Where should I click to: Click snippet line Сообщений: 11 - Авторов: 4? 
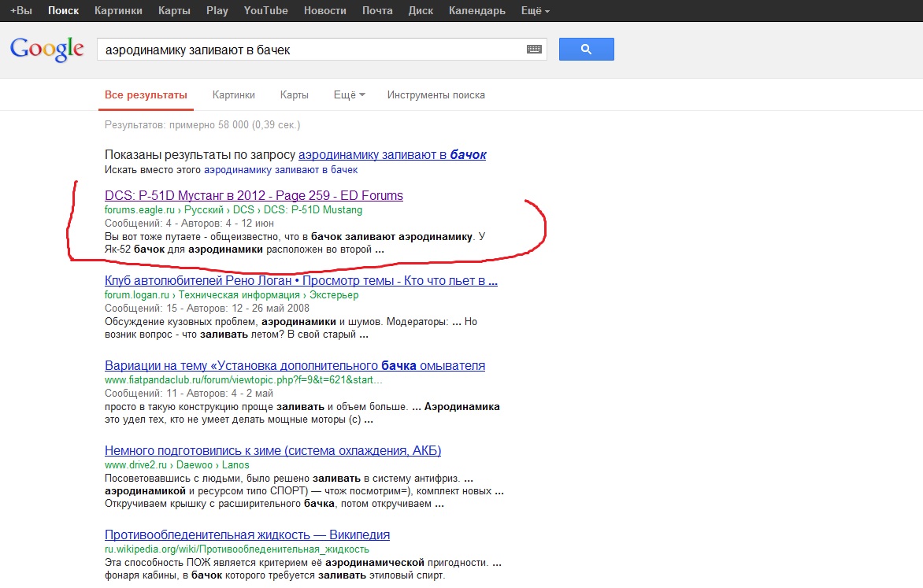point(189,393)
